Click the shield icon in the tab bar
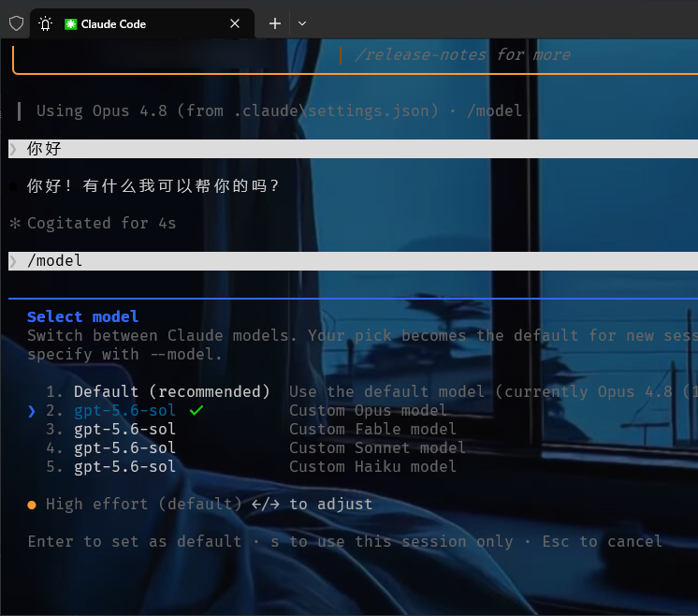698x616 pixels. [x=17, y=23]
